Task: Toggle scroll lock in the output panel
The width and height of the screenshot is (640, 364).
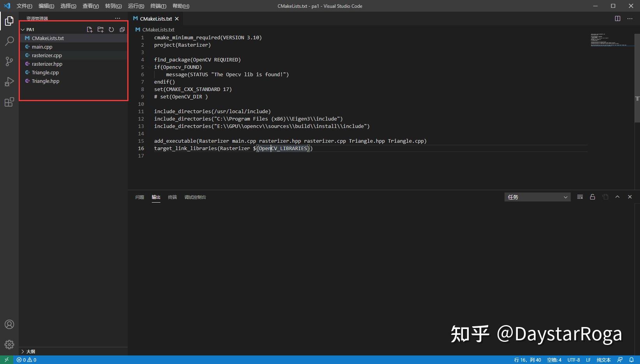Action: (593, 197)
